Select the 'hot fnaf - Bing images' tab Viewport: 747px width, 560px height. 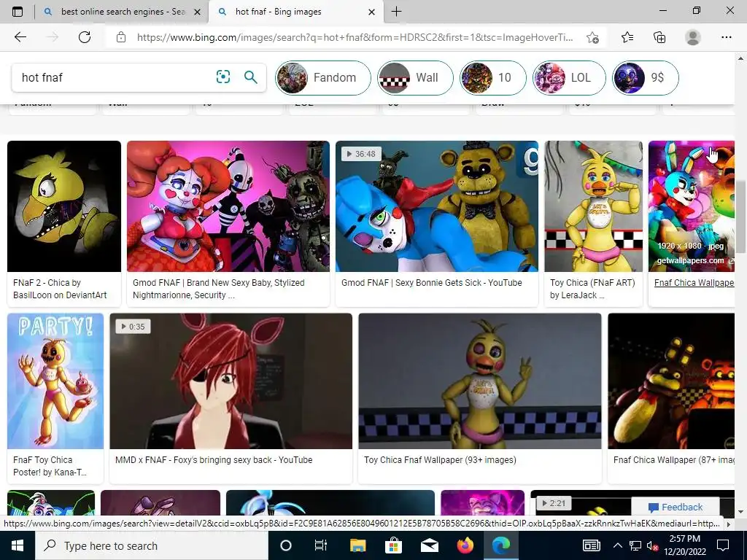(x=296, y=12)
